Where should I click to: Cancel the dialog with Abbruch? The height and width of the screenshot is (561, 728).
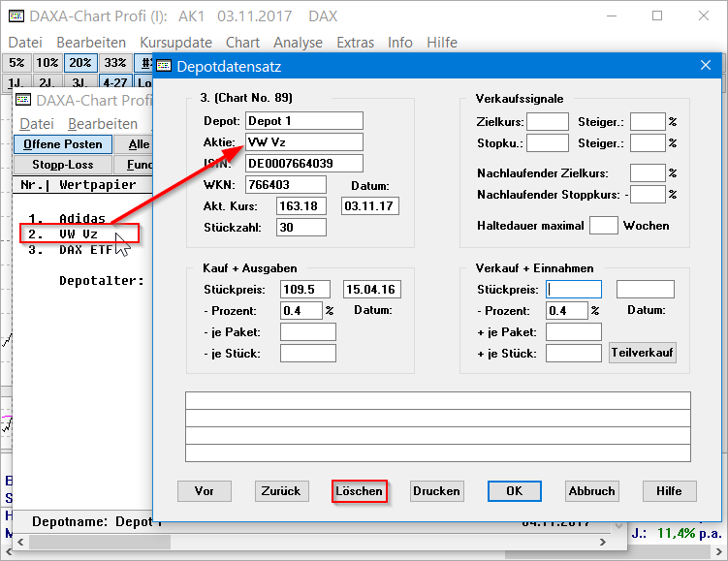pyautogui.click(x=591, y=491)
